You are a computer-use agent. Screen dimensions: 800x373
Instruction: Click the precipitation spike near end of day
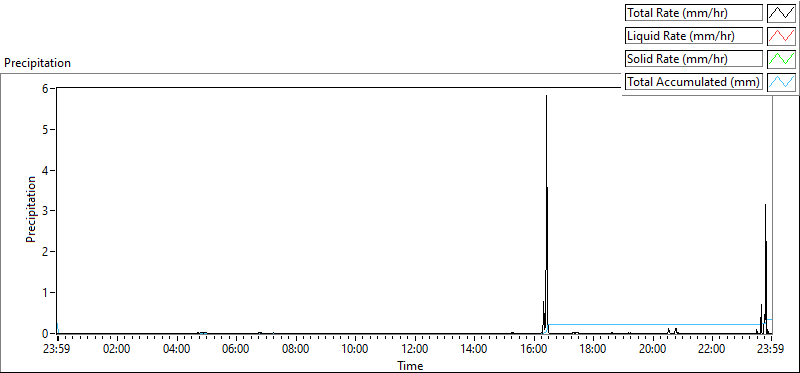[765, 268]
